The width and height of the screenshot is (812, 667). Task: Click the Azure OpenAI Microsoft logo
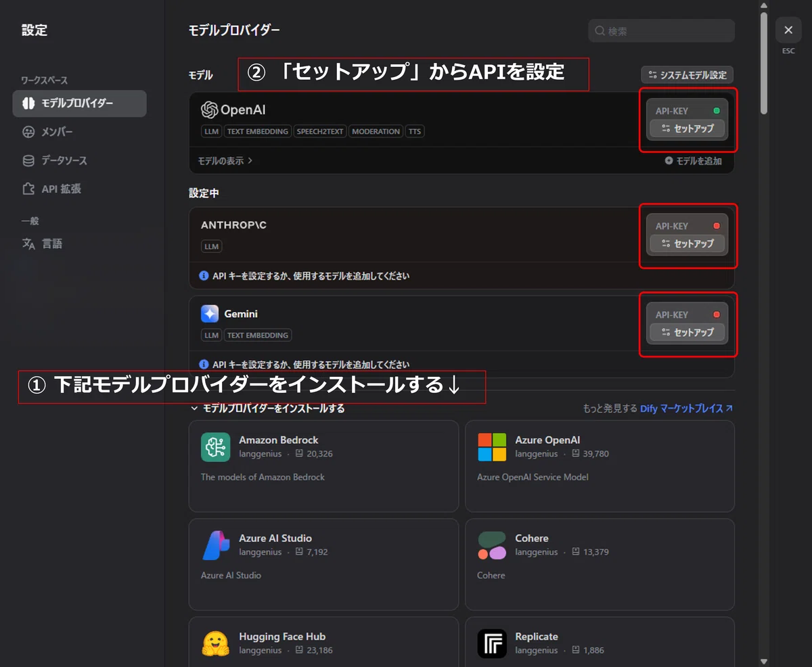pyautogui.click(x=492, y=447)
